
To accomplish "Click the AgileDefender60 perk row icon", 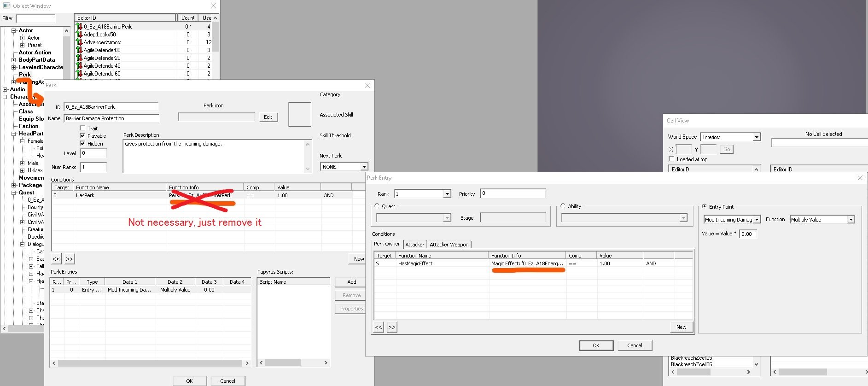I will 79,74.
